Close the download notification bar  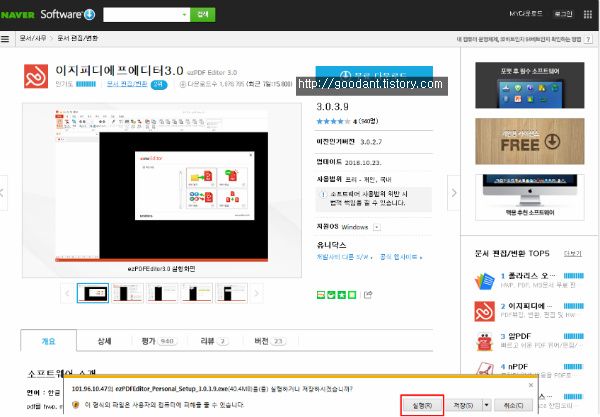point(530,385)
